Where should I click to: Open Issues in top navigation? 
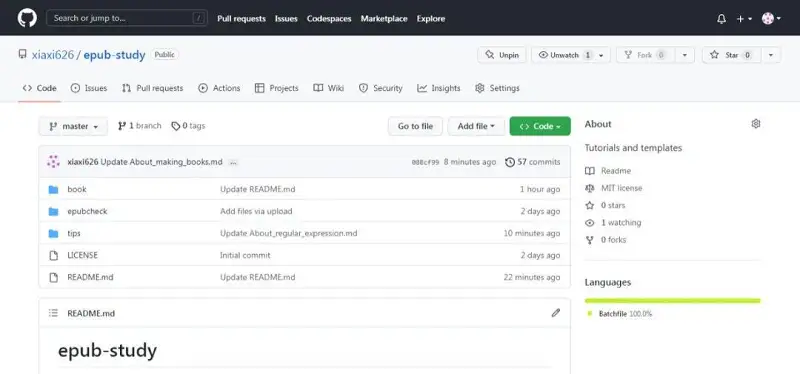[x=286, y=18]
